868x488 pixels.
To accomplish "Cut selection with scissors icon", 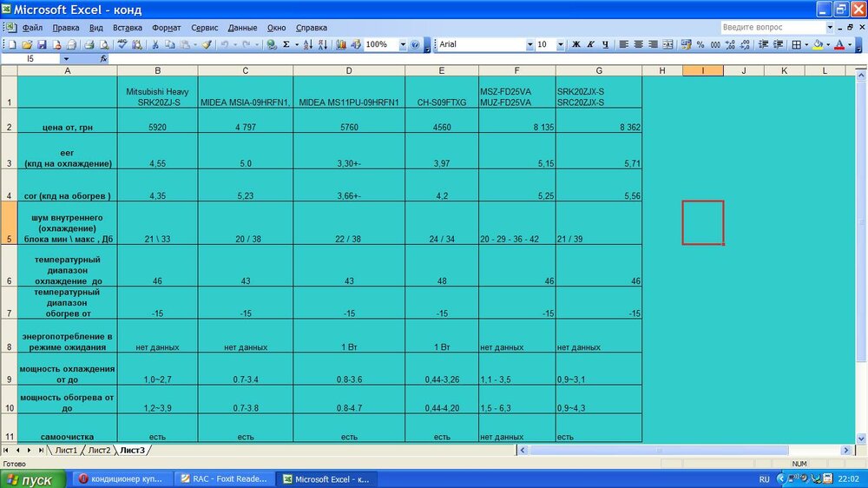I will [x=155, y=45].
